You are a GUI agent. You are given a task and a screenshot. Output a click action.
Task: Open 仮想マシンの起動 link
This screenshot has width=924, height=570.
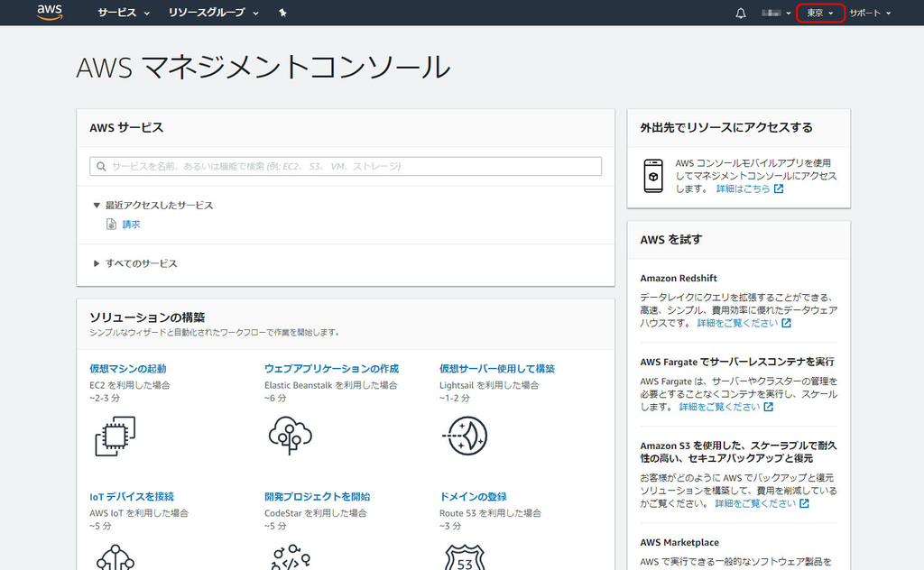128,369
